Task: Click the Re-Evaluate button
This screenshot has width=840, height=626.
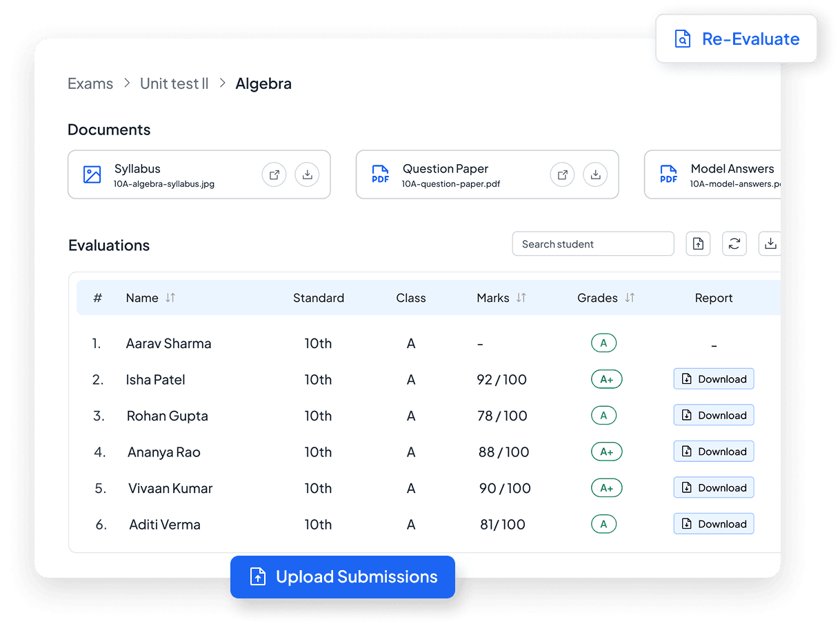Action: (737, 39)
